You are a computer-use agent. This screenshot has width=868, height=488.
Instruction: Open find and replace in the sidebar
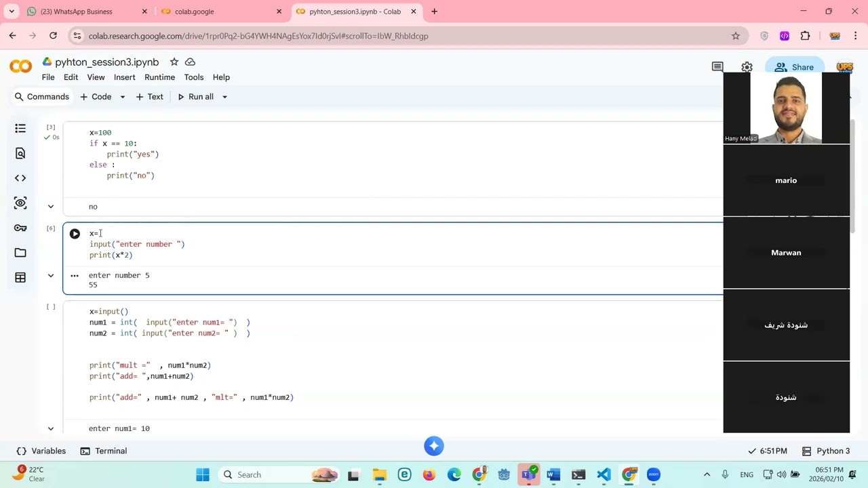pyautogui.click(x=20, y=153)
